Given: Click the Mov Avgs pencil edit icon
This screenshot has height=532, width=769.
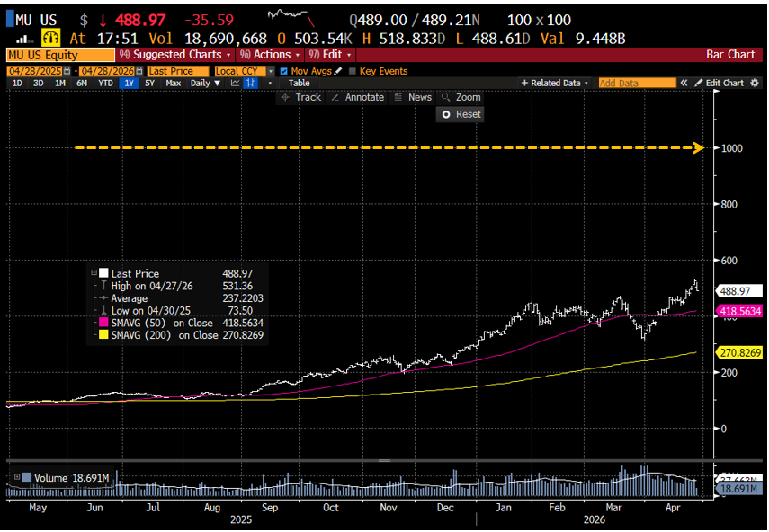Looking at the screenshot, I should [x=338, y=71].
